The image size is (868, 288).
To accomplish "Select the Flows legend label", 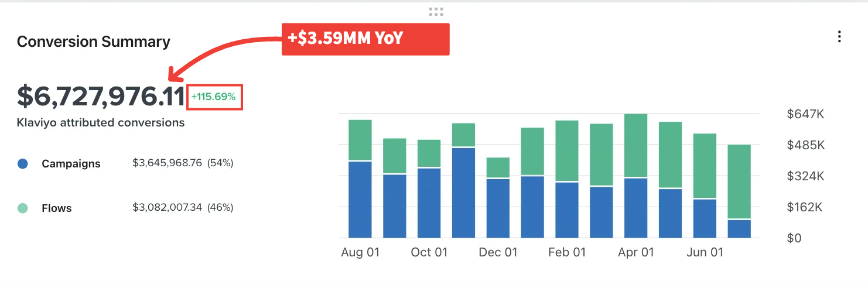I will coord(57,208).
